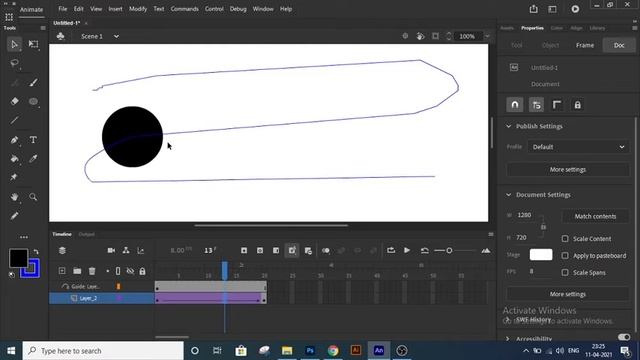
Task: Select the Text tool
Action: coord(33,140)
